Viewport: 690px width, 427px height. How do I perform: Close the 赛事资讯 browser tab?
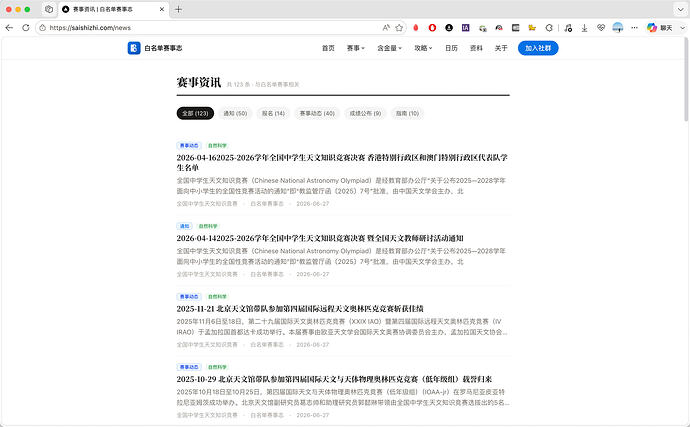(x=161, y=9)
